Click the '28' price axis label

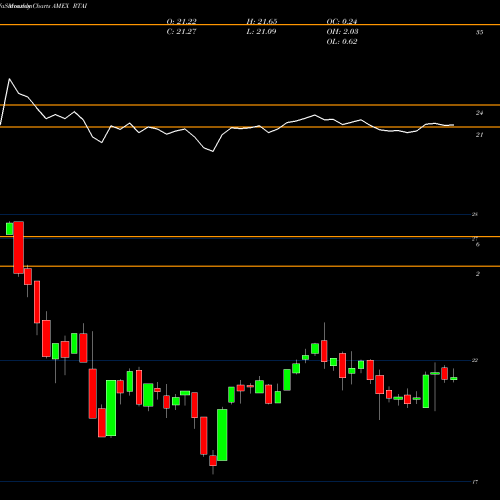coord(475,214)
